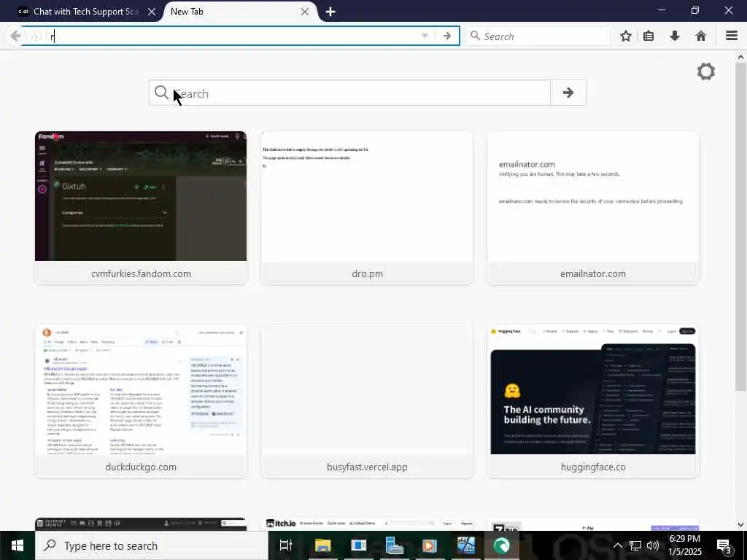Click the address bar text field

[x=233, y=36]
